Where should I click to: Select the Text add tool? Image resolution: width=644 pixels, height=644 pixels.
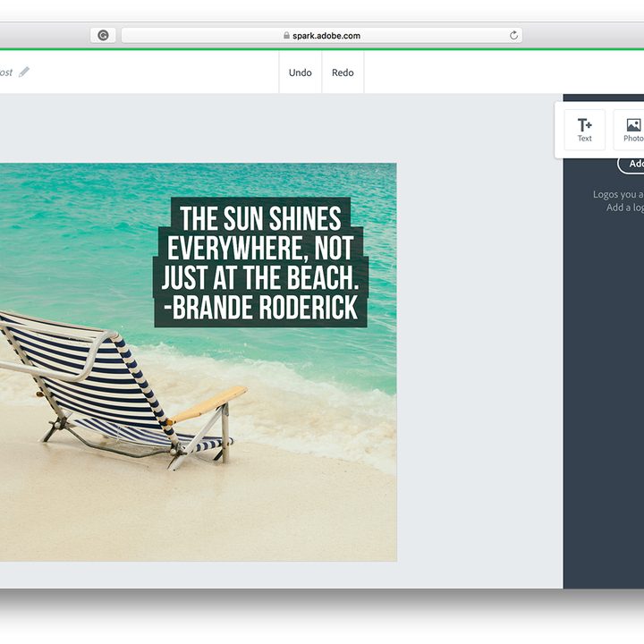pos(584,130)
